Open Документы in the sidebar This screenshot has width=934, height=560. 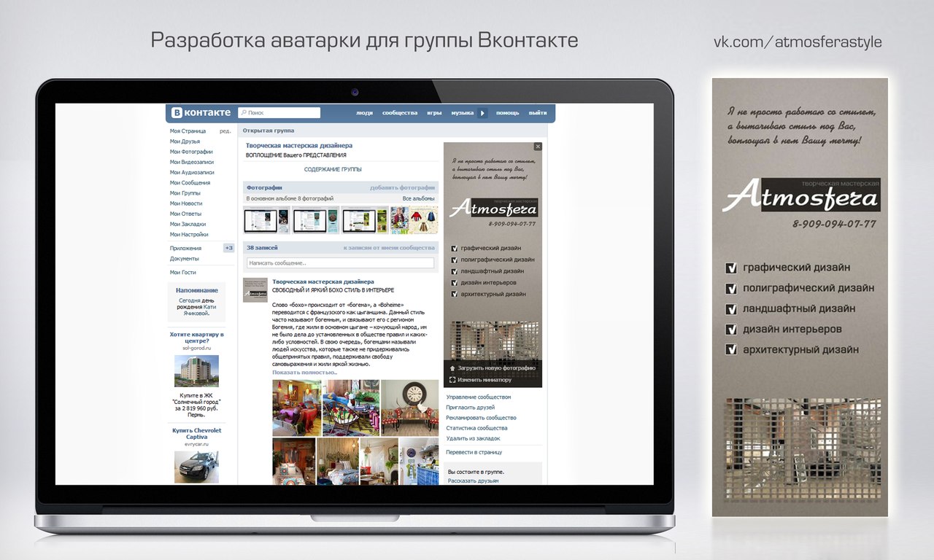(184, 258)
